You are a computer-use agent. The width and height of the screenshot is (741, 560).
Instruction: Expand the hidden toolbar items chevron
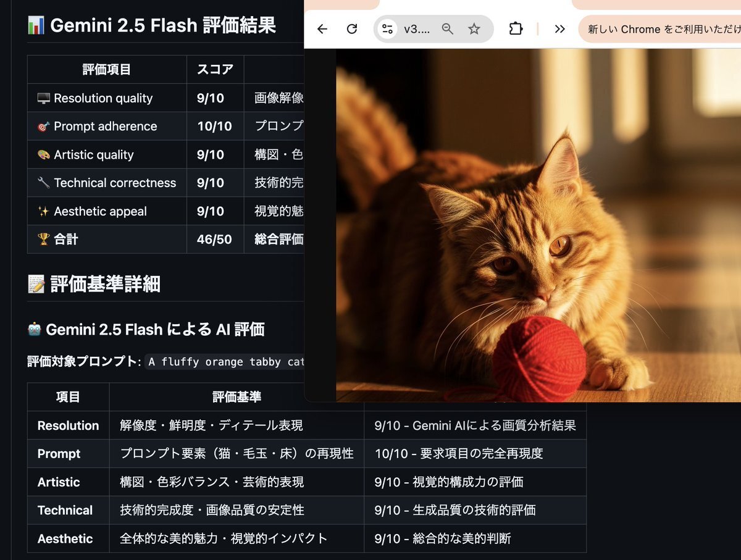pos(559,29)
